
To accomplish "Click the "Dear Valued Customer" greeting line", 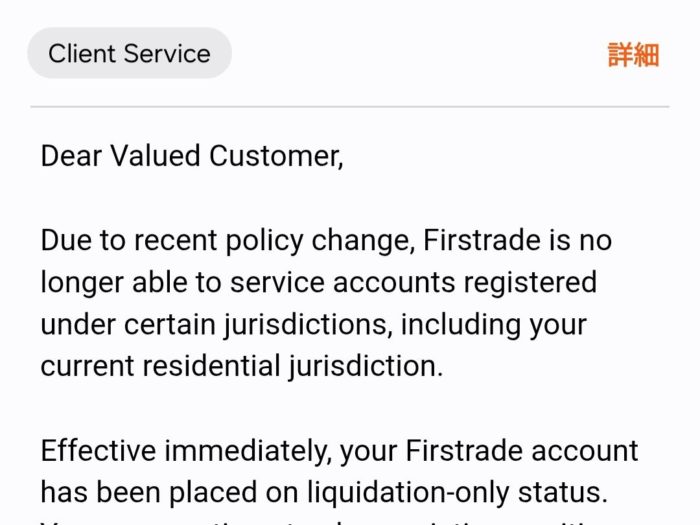I will pyautogui.click(x=191, y=156).
